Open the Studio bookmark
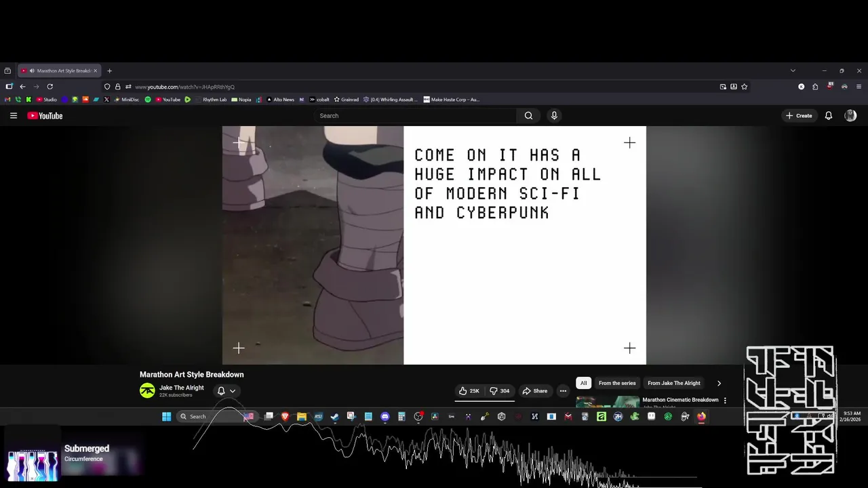Screen dimensions: 868x488 click(47, 100)
